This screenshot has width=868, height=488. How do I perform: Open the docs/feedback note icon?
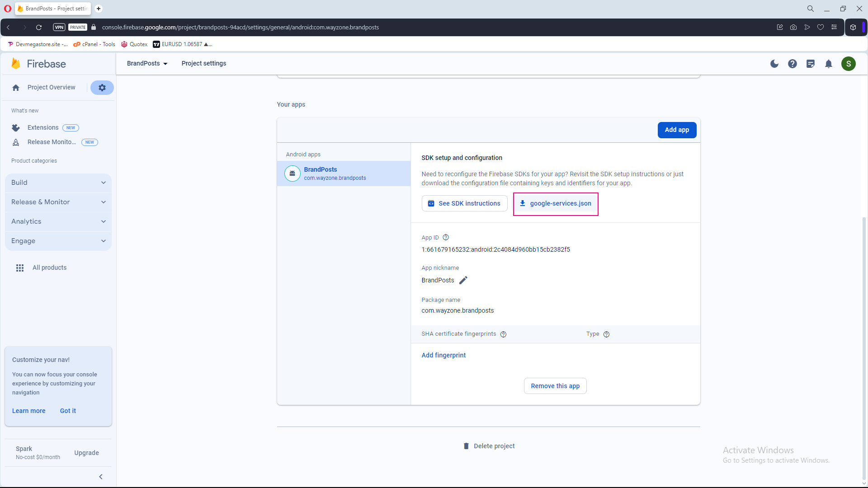(x=811, y=64)
